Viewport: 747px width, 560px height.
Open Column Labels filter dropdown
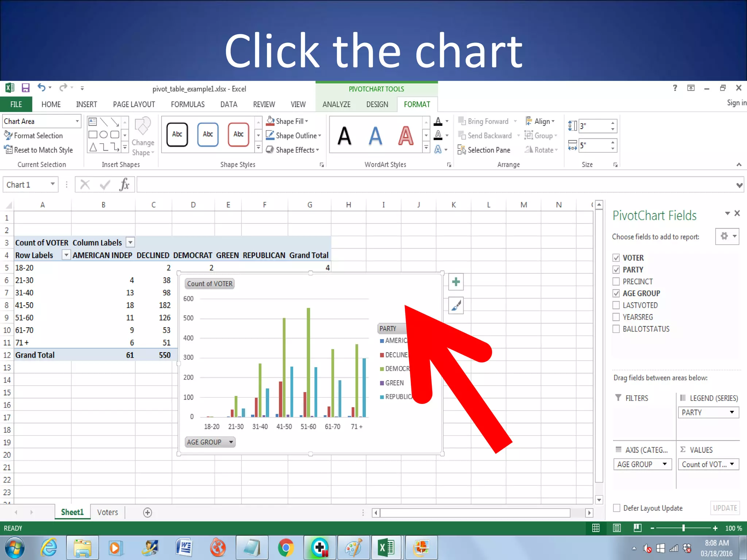[130, 242]
